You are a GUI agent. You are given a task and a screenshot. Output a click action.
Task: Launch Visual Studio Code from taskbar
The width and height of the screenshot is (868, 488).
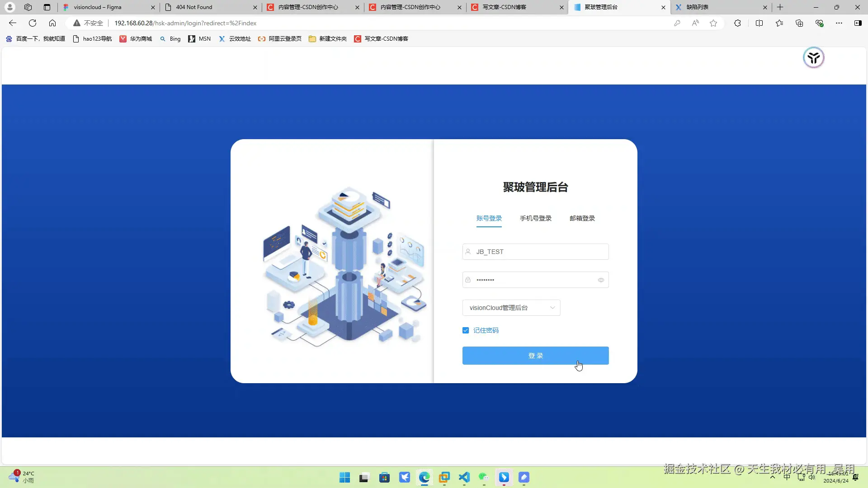[464, 477]
